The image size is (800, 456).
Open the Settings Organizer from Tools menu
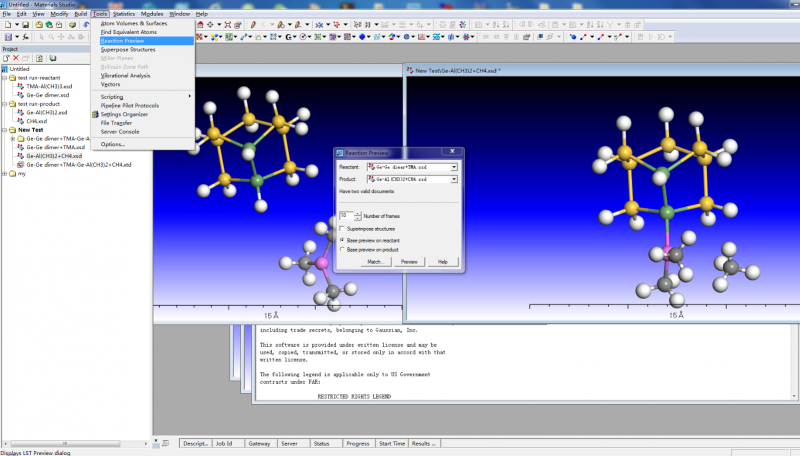pyautogui.click(x=122, y=114)
